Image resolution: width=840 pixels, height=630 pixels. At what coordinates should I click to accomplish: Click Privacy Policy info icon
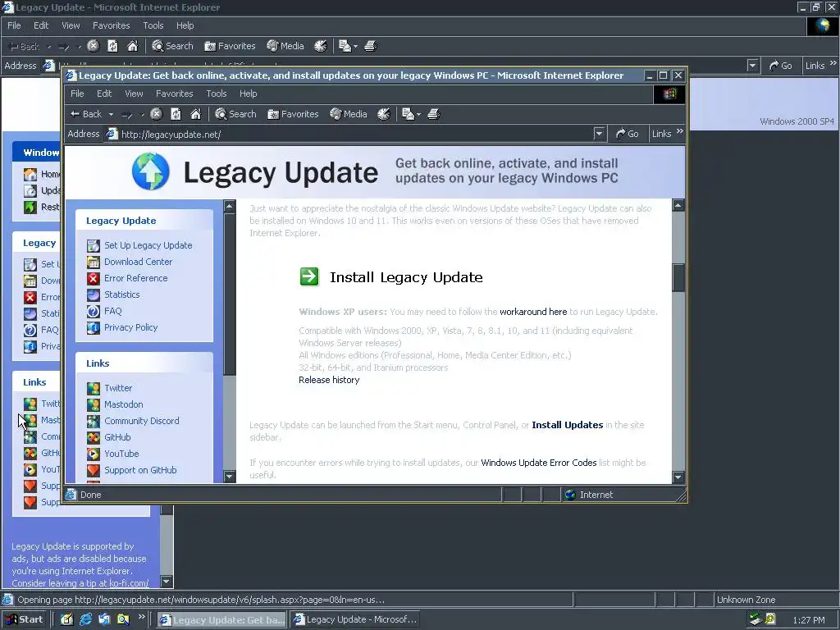click(94, 327)
